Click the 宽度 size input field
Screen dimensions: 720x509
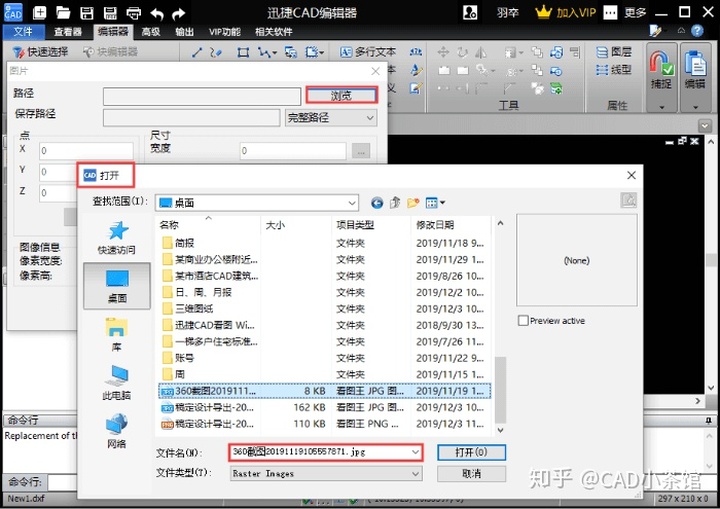293,151
